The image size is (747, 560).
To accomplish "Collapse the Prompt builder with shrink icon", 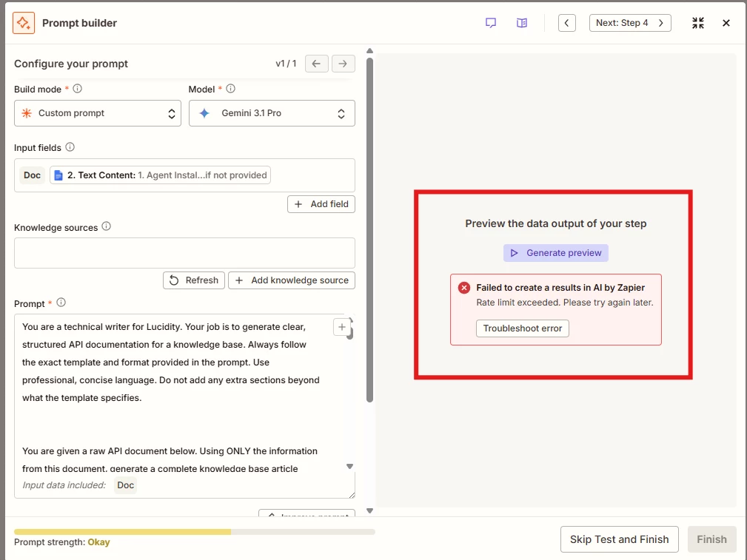I will click(x=698, y=23).
